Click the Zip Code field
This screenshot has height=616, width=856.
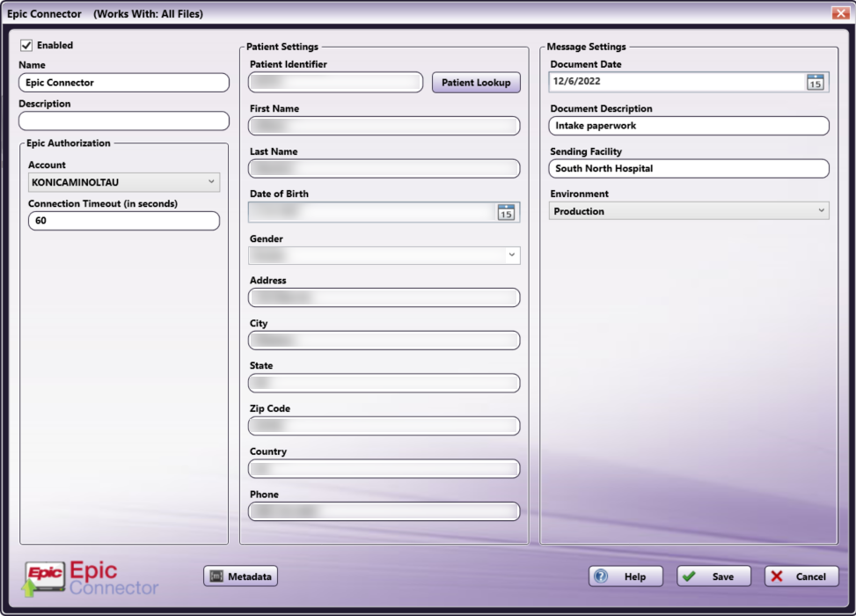pyautogui.click(x=384, y=426)
